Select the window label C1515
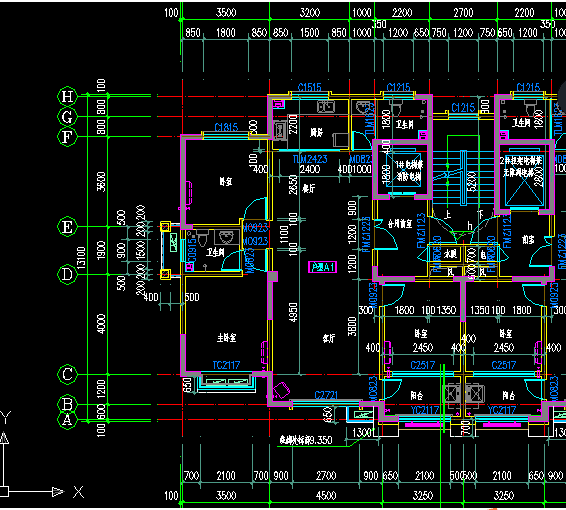 309,87
